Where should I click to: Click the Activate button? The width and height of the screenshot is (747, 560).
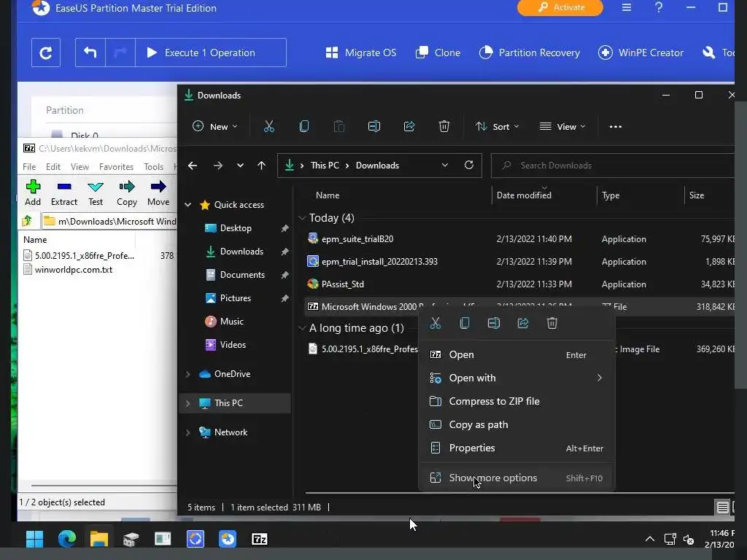560,7
